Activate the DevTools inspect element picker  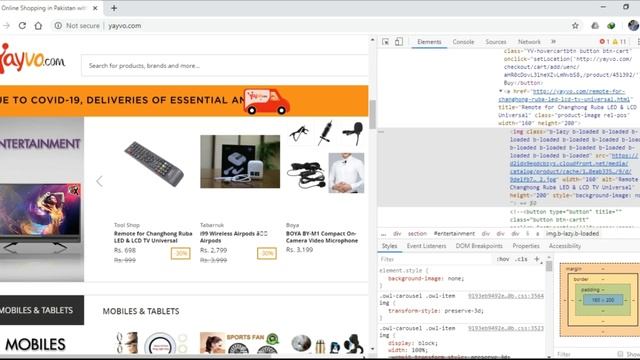point(385,42)
